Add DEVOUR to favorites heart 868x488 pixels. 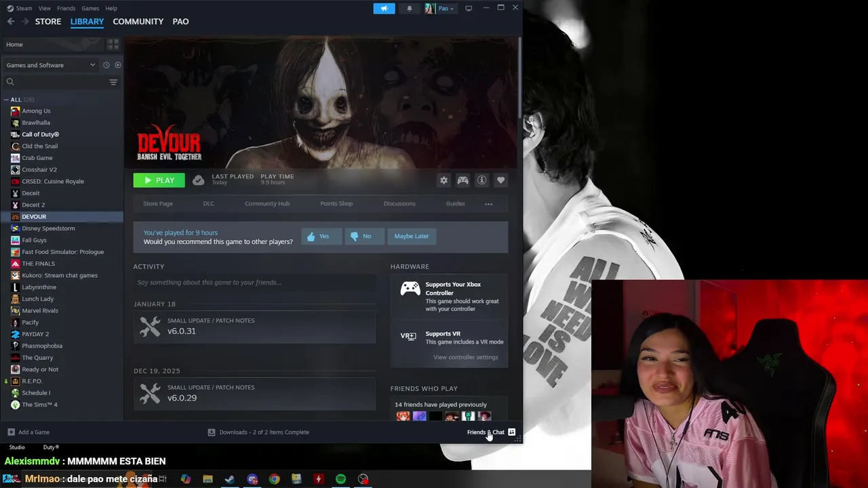pyautogui.click(x=500, y=180)
